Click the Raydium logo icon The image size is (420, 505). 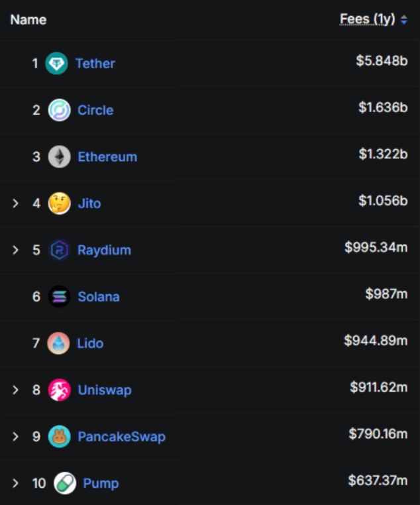pos(59,250)
